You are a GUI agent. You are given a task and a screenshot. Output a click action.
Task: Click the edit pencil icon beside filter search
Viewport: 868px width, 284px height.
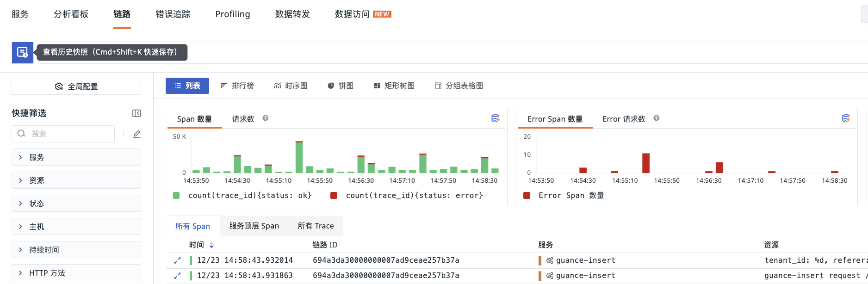pyautogui.click(x=136, y=134)
